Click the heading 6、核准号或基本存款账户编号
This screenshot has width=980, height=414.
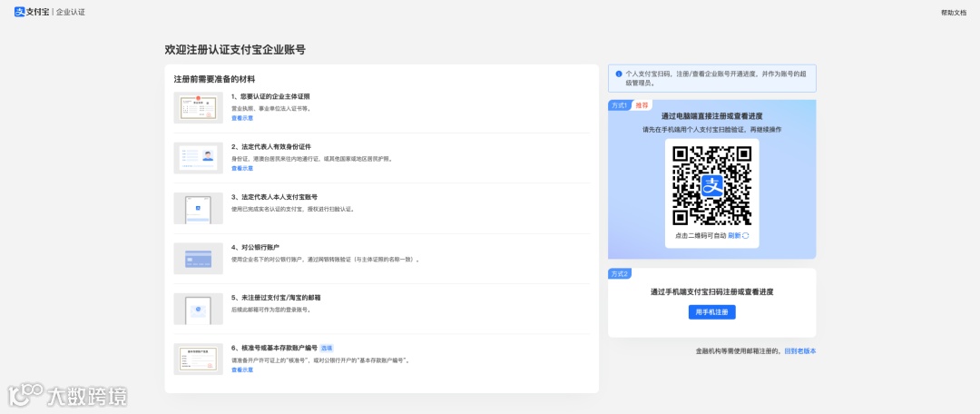pyautogui.click(x=274, y=348)
